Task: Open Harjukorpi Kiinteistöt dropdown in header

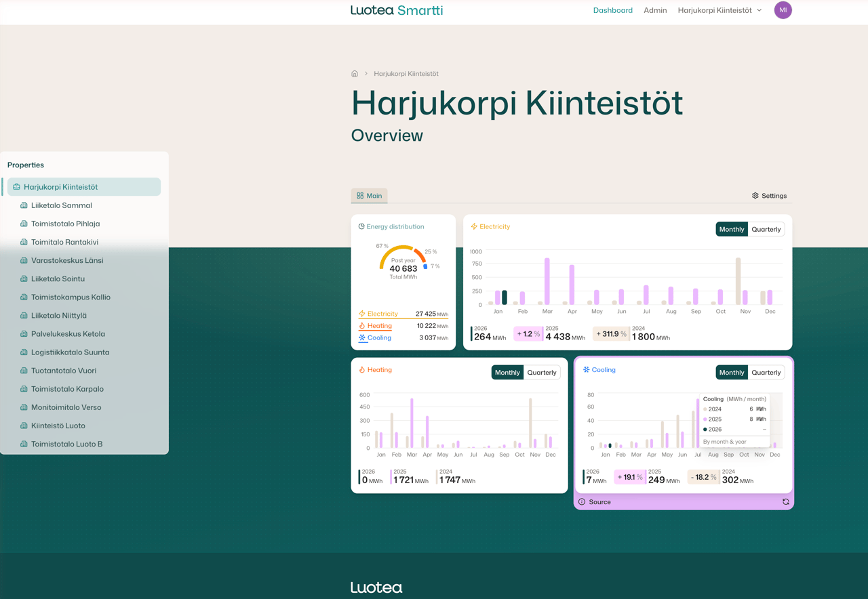Action: 719,10
